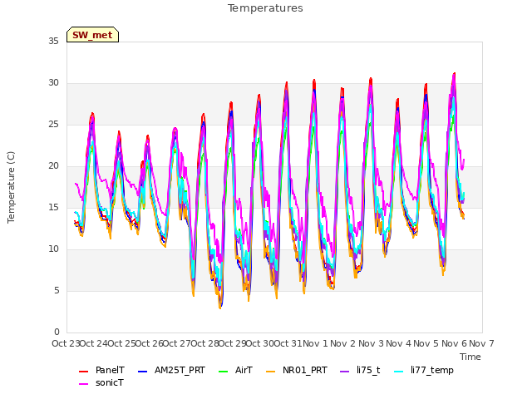Screen dimensions: 532x399
Task: Click the 25 y-axis tick label
Action: 53,124
